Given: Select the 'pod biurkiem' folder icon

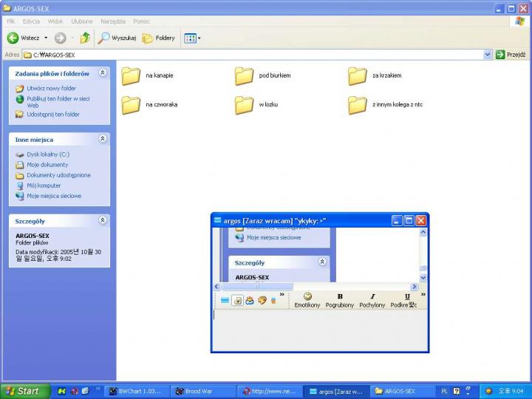Looking at the screenshot, I should point(244,75).
